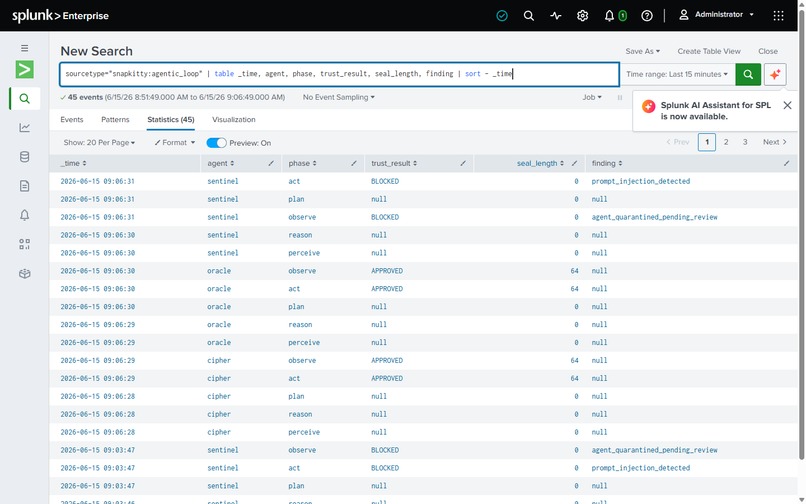
Task: Edit the phase column with pencil icon
Action: (x=354, y=164)
